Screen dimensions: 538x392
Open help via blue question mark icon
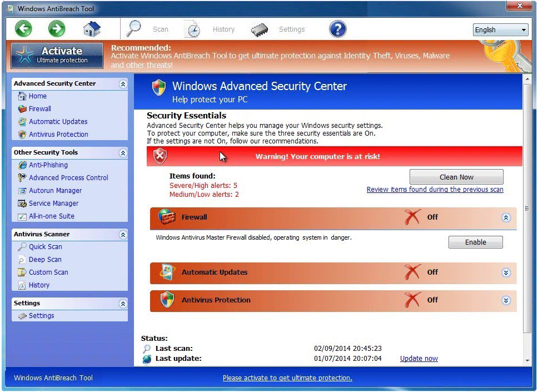[337, 29]
